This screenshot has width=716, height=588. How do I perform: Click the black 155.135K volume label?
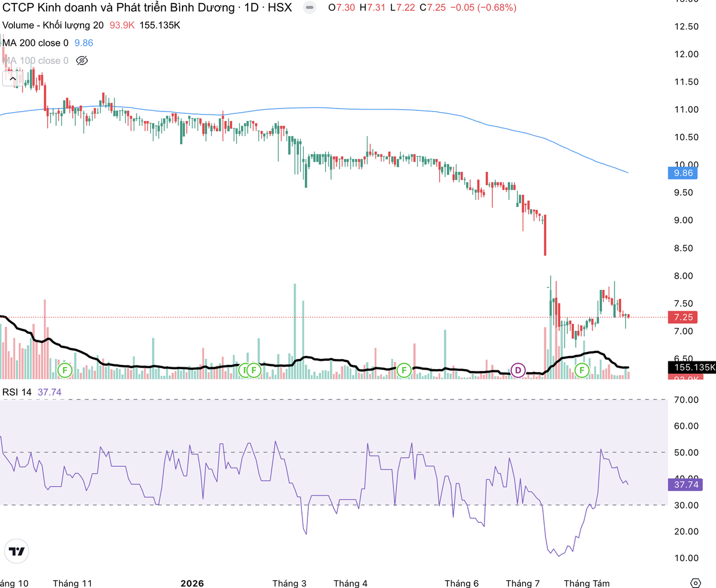692,367
